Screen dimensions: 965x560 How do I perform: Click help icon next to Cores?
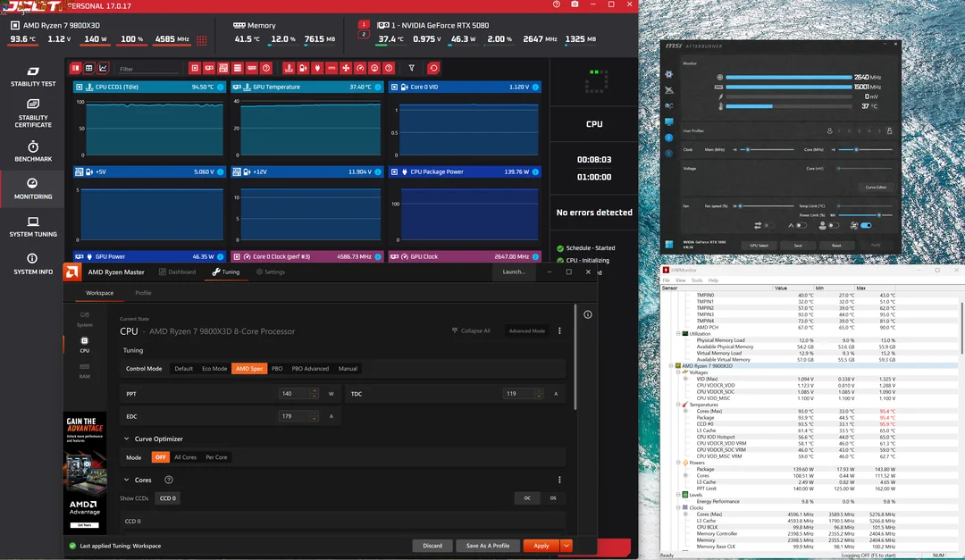[x=169, y=480]
